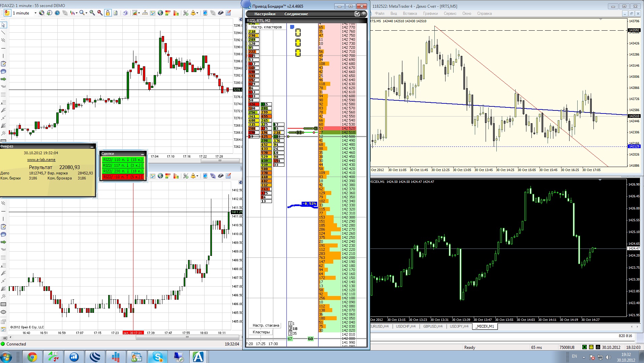Click Настр. стакана button
This screenshot has width=644, height=363.
click(266, 325)
